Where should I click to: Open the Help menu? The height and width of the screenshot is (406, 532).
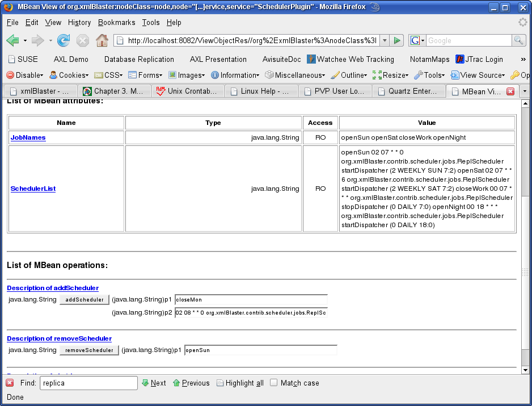tap(174, 22)
